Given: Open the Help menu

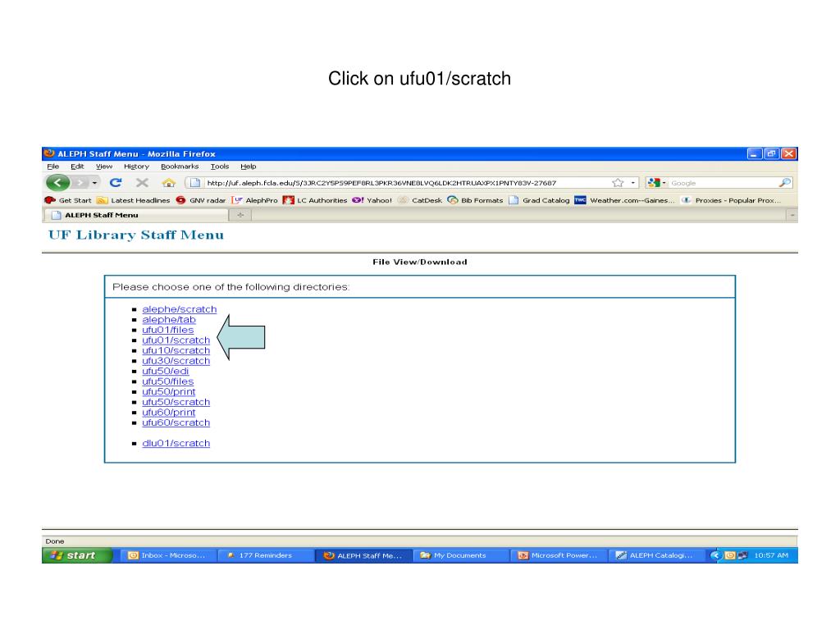Looking at the screenshot, I should point(248,167).
